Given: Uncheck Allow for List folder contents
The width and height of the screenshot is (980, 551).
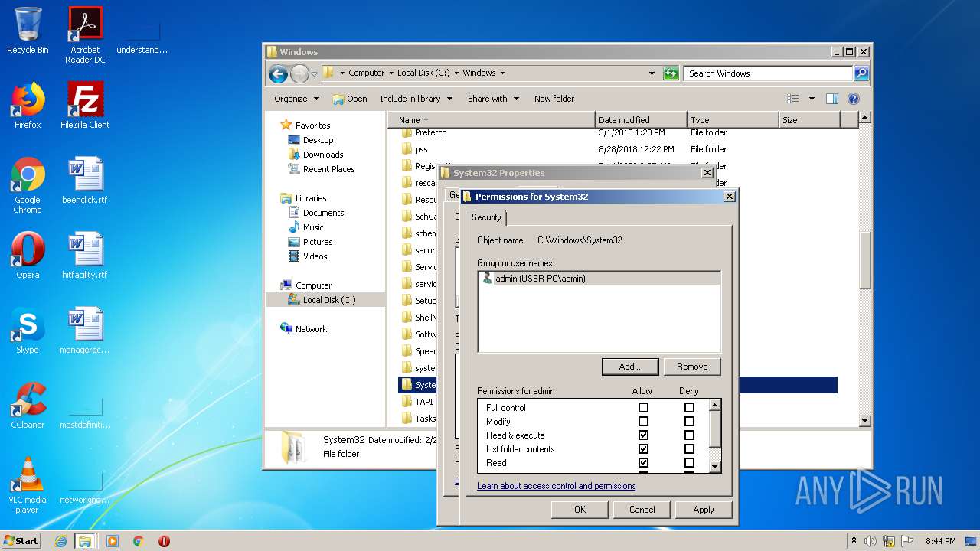Looking at the screenshot, I should (x=643, y=449).
